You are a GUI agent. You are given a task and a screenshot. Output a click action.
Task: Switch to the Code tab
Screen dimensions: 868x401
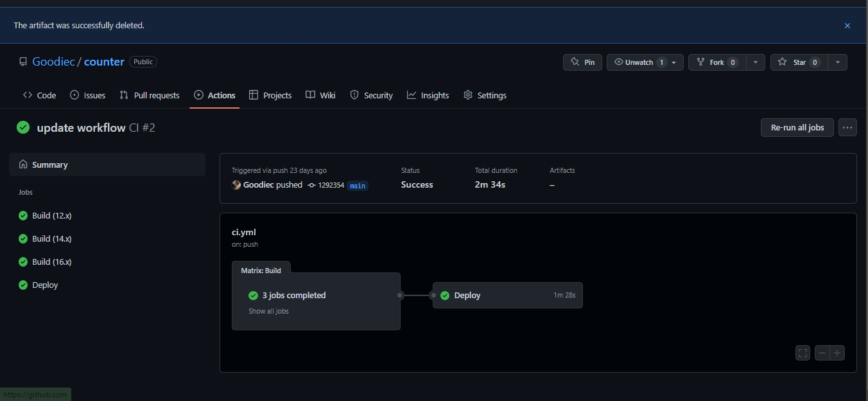click(x=39, y=95)
